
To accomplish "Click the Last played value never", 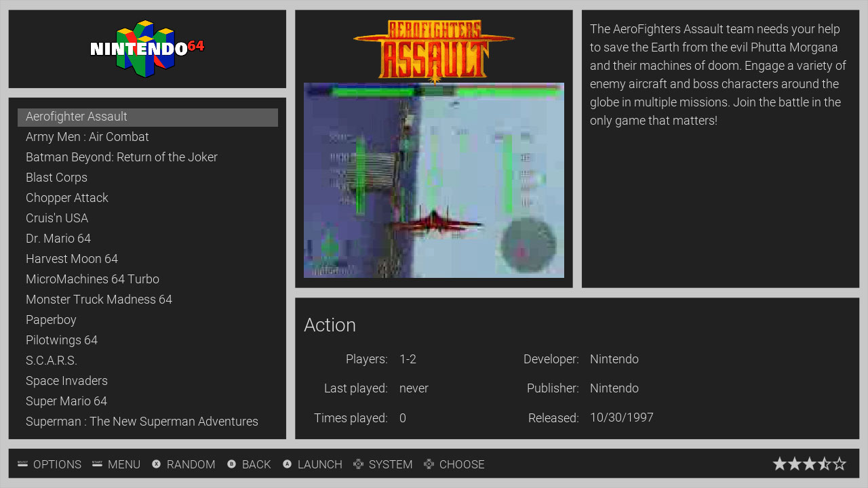I will coord(414,388).
